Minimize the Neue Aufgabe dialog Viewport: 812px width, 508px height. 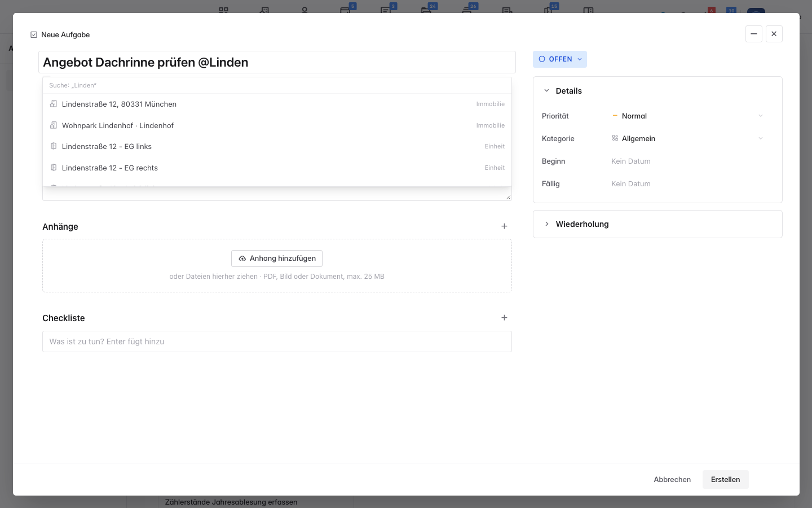(754, 34)
